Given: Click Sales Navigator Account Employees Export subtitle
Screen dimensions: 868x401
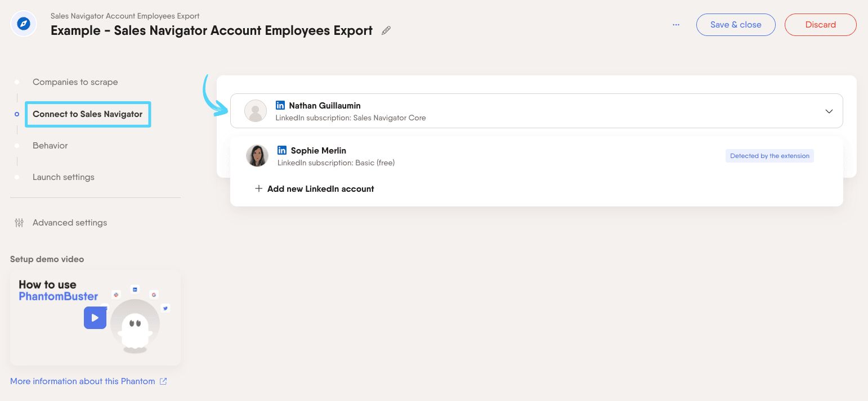Looking at the screenshot, I should tap(125, 16).
